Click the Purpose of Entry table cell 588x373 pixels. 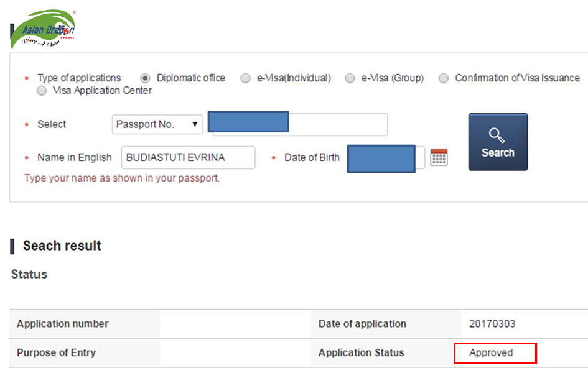pos(85,352)
